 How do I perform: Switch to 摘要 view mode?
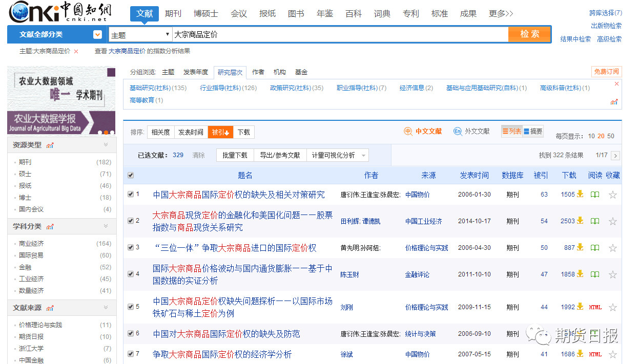(x=533, y=132)
